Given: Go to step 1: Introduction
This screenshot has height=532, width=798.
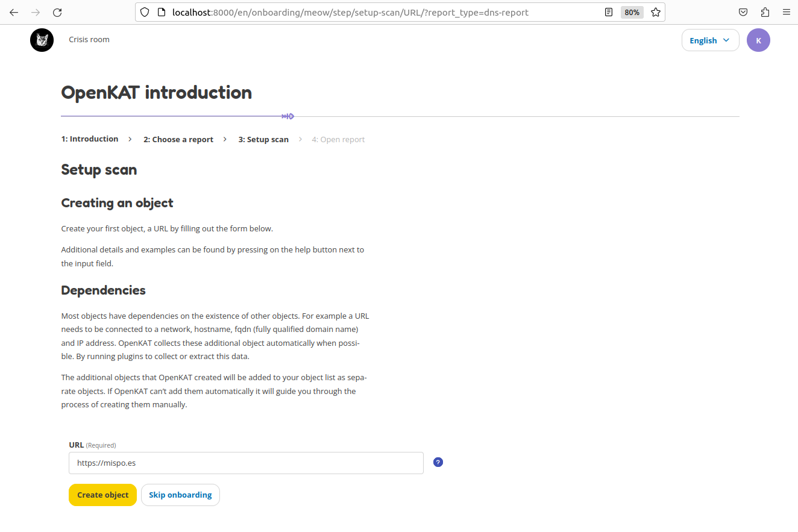Looking at the screenshot, I should [90, 139].
